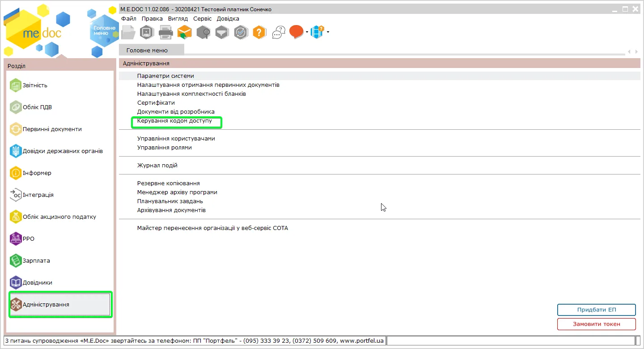The image size is (644, 349).
Task: Click the Облік ПДВ section icon
Action: (16, 107)
